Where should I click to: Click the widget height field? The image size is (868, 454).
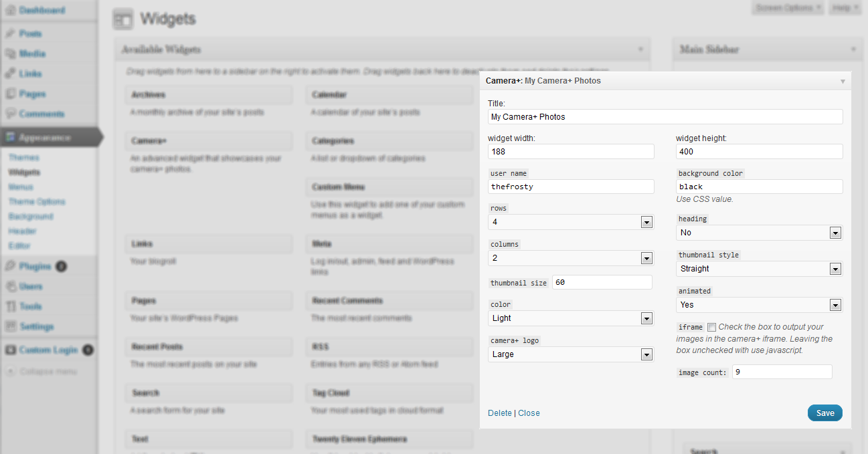[760, 151]
